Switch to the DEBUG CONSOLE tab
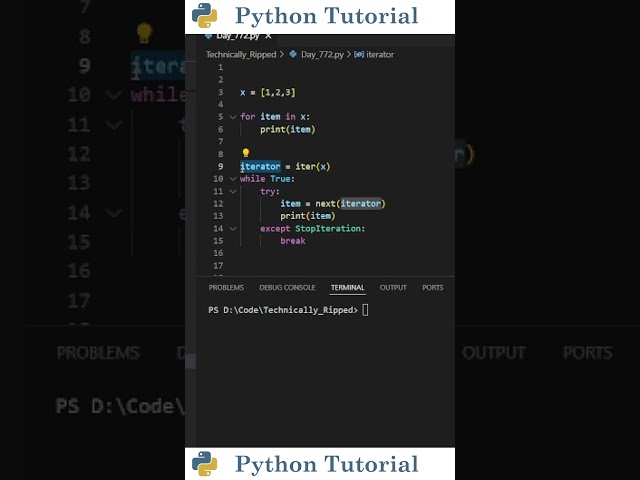Viewport: 640px width, 480px height. coord(287,287)
